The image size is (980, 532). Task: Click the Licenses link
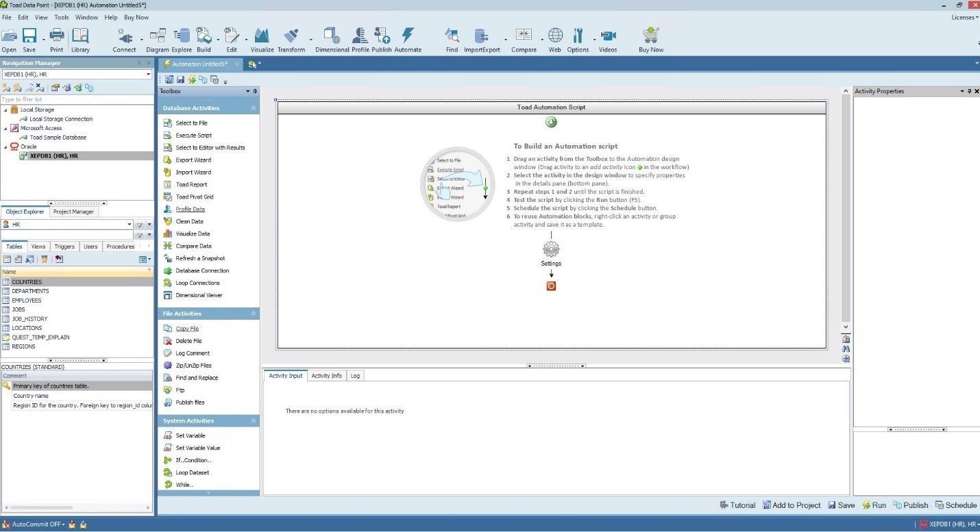pos(964,17)
